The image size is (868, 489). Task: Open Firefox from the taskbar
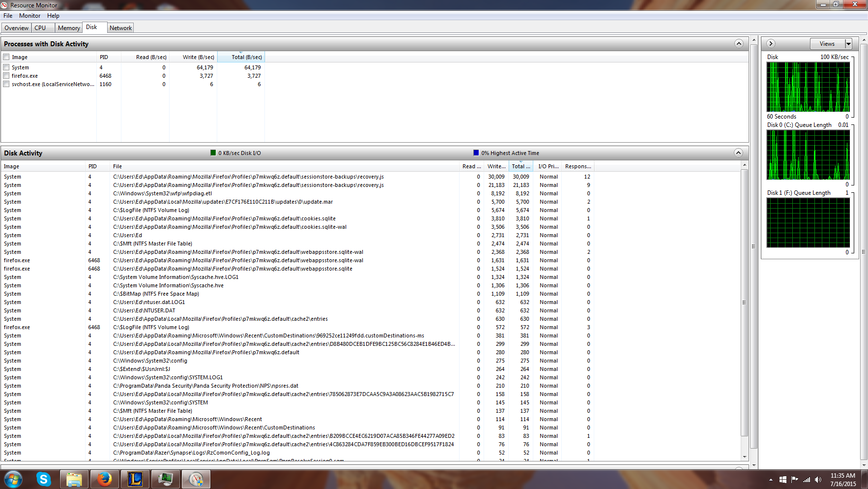105,479
